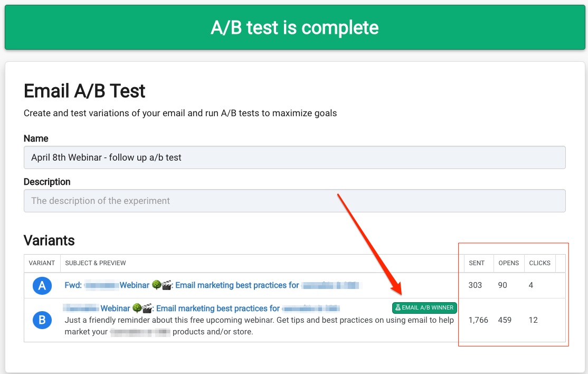Click the Email A/B Winner badge
Screen dimensions: 588x374
coord(424,307)
